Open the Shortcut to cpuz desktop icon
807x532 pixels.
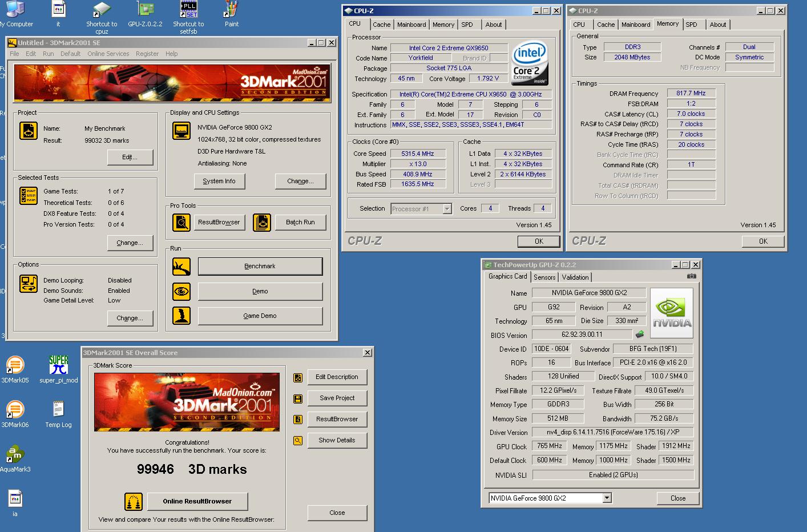102,17
